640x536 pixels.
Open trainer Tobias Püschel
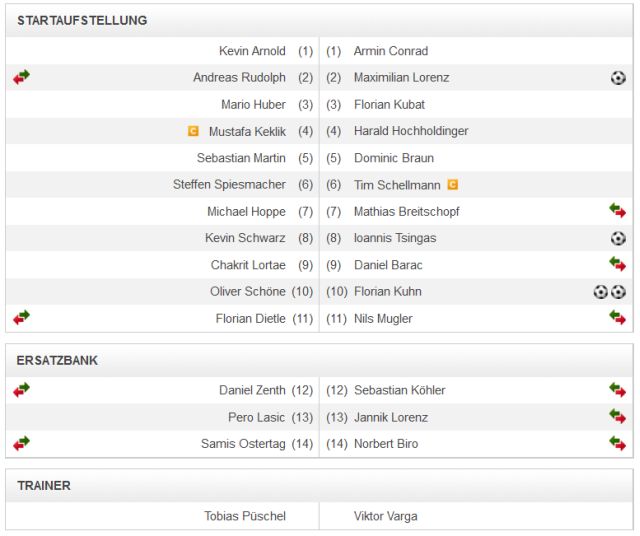[245, 516]
